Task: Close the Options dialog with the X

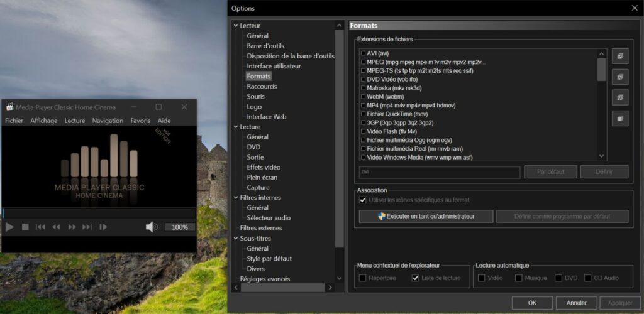Action: tap(634, 8)
